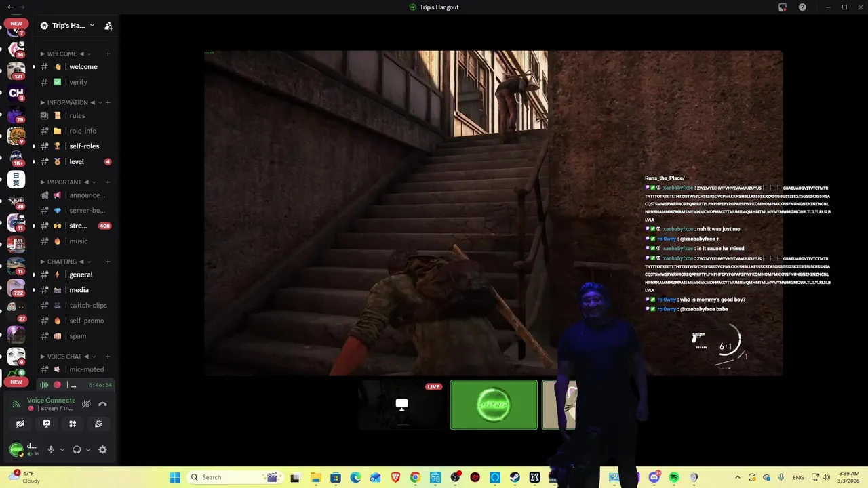The height and width of the screenshot is (488, 868).
Task: Open the level channel with 4 mentions
Action: [76, 161]
